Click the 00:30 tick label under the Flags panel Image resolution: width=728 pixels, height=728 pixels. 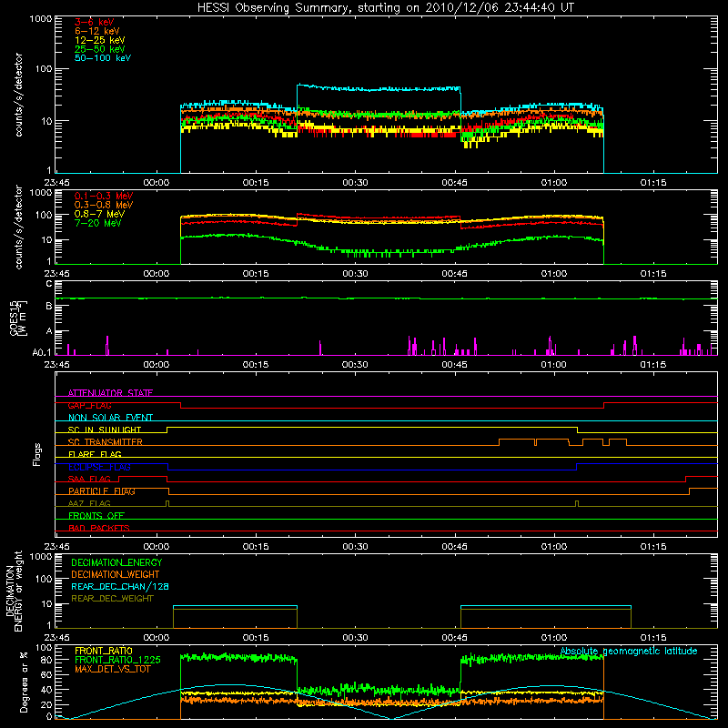[355, 547]
